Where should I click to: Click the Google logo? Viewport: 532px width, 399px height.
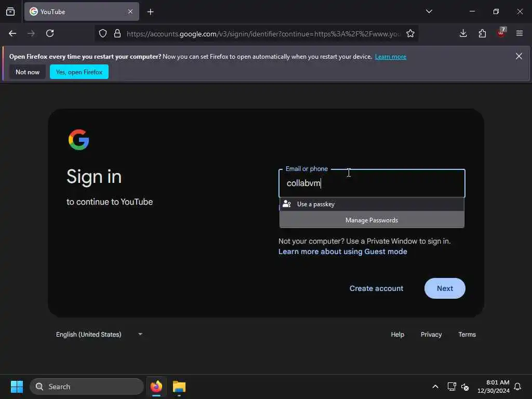pos(79,139)
